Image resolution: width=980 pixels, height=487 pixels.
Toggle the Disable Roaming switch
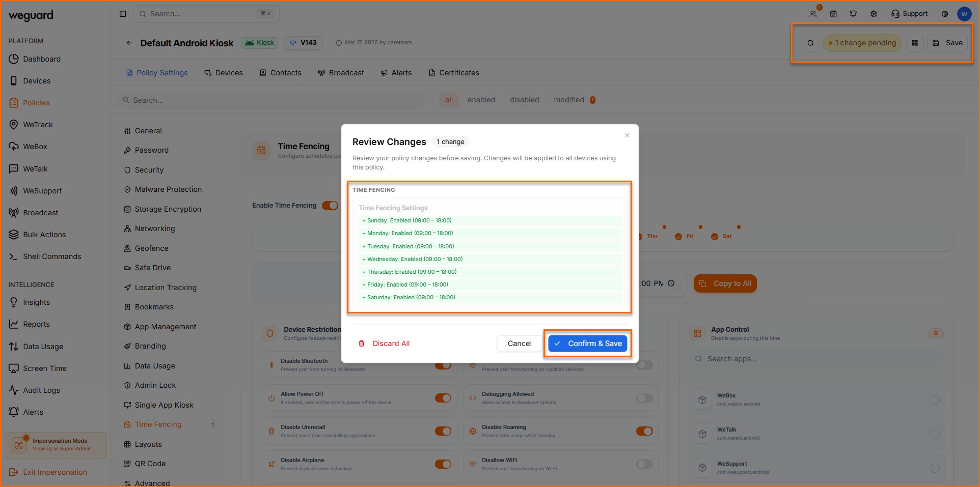click(x=644, y=431)
